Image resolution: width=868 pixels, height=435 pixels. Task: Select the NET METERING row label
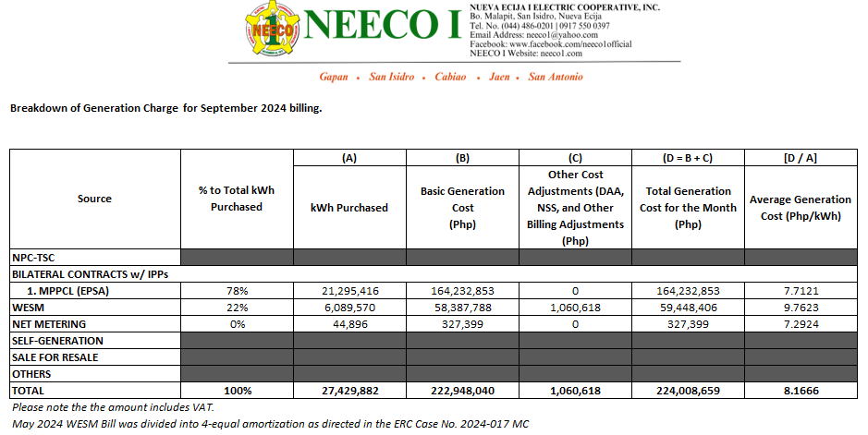[48, 324]
